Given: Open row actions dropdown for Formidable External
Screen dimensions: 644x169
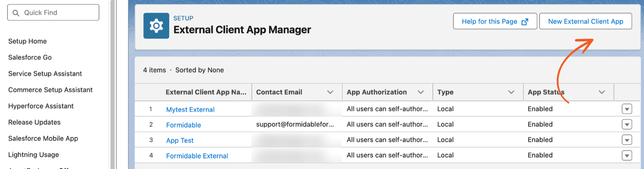Looking at the screenshot, I should click(627, 155).
